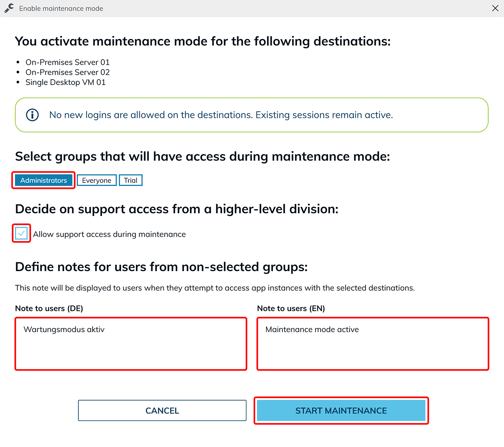Image resolution: width=504 pixels, height=447 pixels.
Task: Click the On-Premises Server 01 list entry
Action: (67, 62)
